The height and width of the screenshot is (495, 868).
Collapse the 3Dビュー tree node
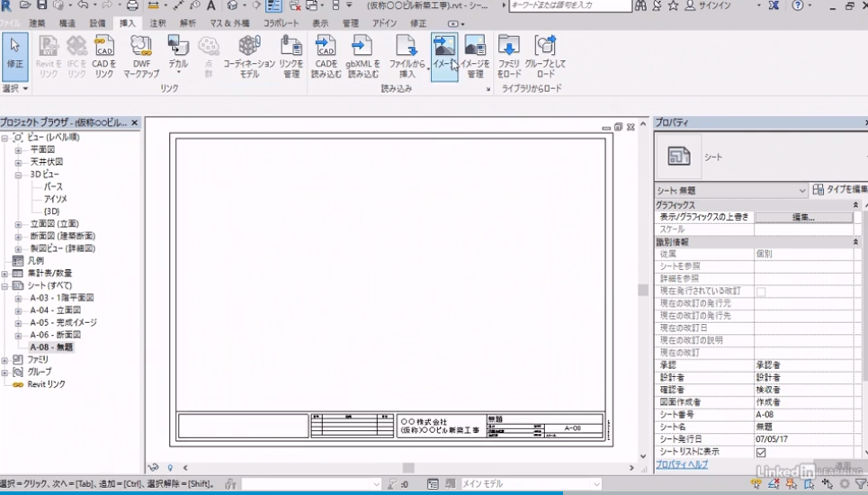pos(18,175)
